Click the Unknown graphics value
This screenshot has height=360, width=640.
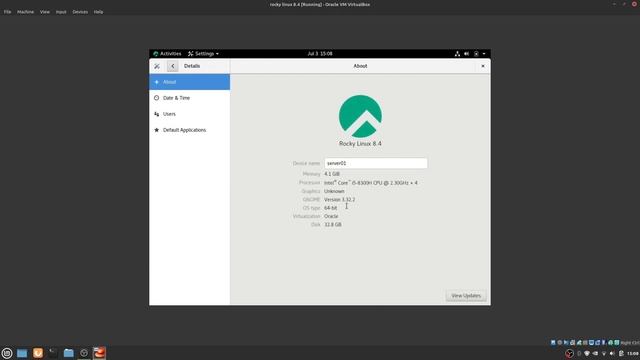click(x=334, y=191)
